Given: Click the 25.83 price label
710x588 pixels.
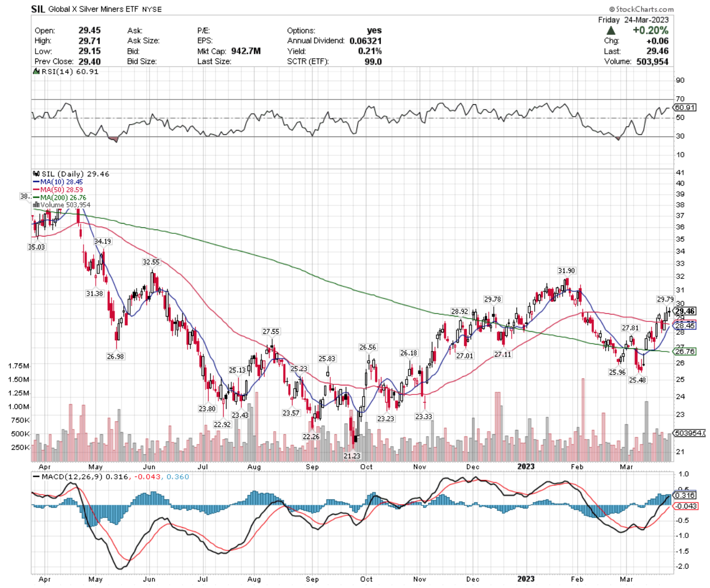Looking at the screenshot, I should (326, 359).
